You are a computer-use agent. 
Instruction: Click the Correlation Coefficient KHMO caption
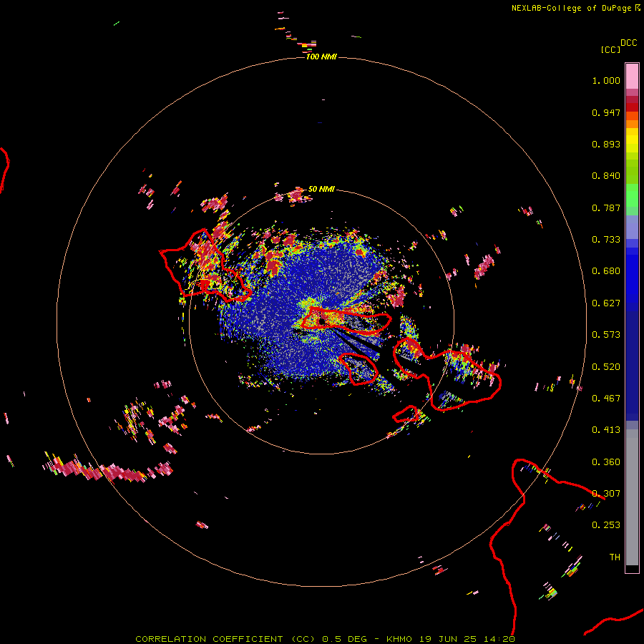pos(326,639)
